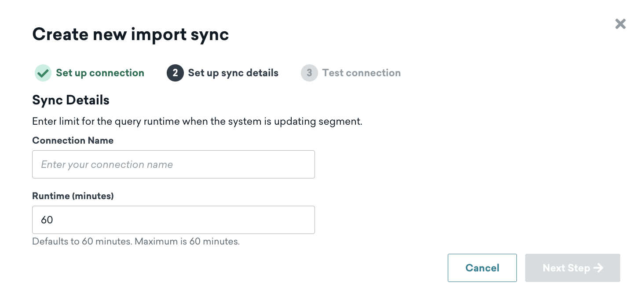
Task: Click the Enter your connection name placeholder
Action: tap(107, 165)
